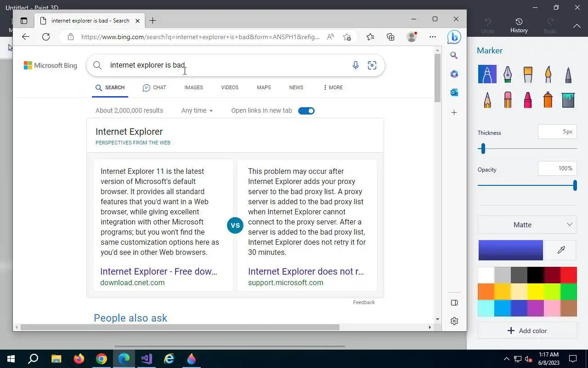Image resolution: width=588 pixels, height=368 pixels.
Task: Click the Opacity 100% value field
Action: click(557, 168)
